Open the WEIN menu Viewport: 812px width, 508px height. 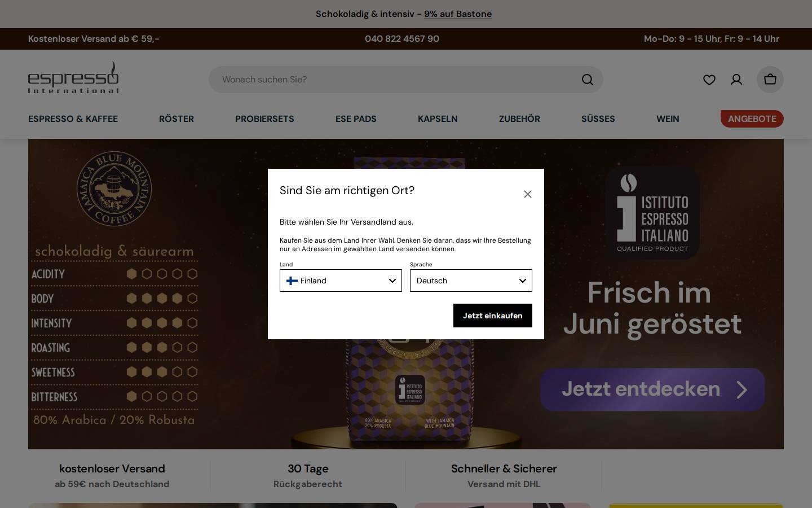(668, 119)
